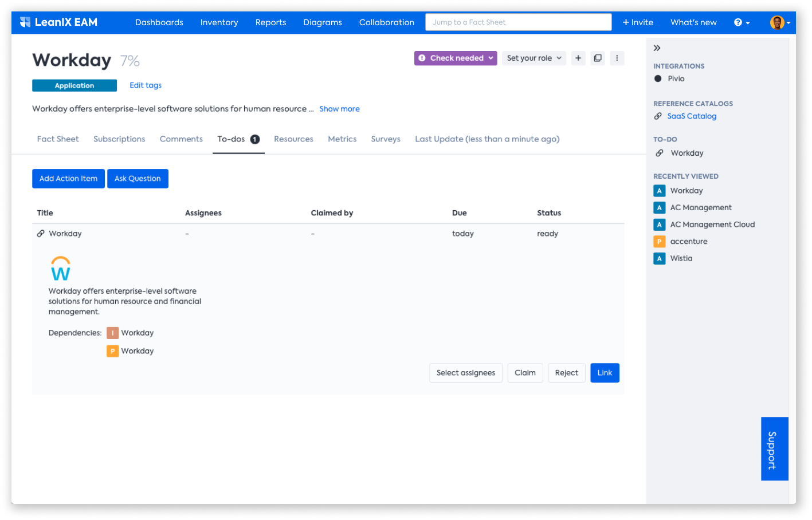Click the P-type icon in the Workday dependency
Image resolution: width=812 pixels, height=520 pixels.
tap(113, 351)
